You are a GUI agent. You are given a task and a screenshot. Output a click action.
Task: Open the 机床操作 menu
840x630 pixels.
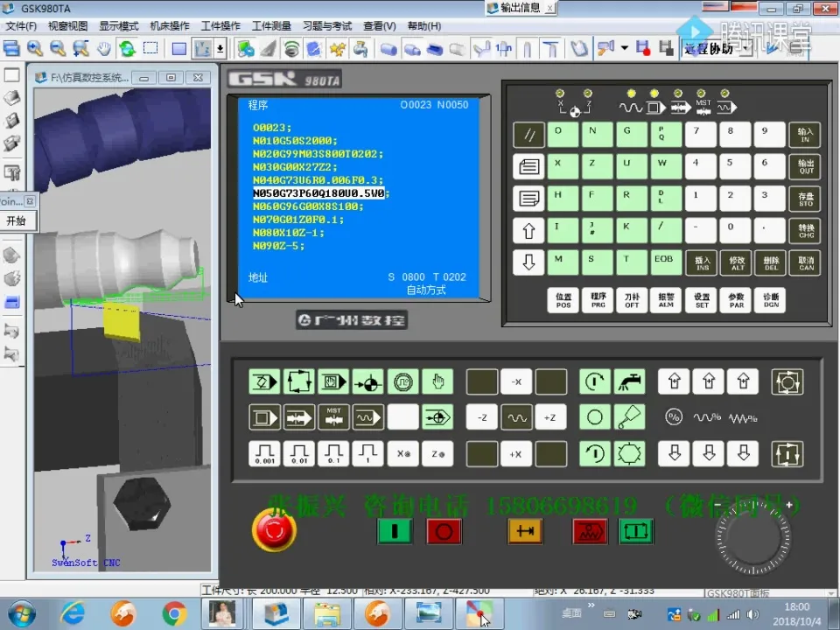(170, 26)
